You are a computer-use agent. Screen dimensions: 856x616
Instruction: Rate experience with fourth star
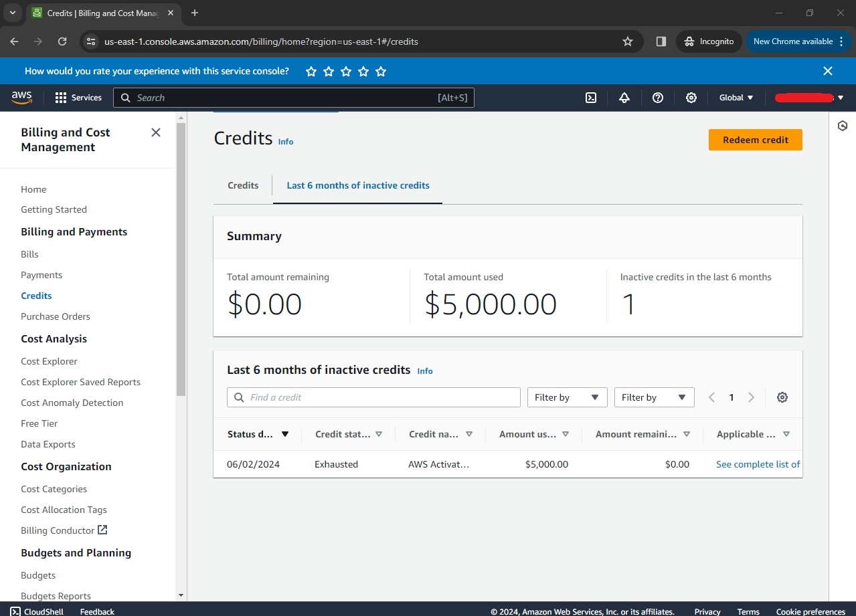[x=363, y=71]
